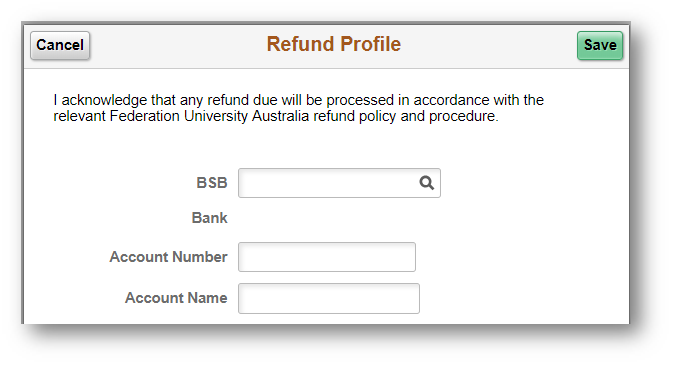Screen dimensions: 673x366
Task: Click the Account Name label
Action: tap(176, 298)
